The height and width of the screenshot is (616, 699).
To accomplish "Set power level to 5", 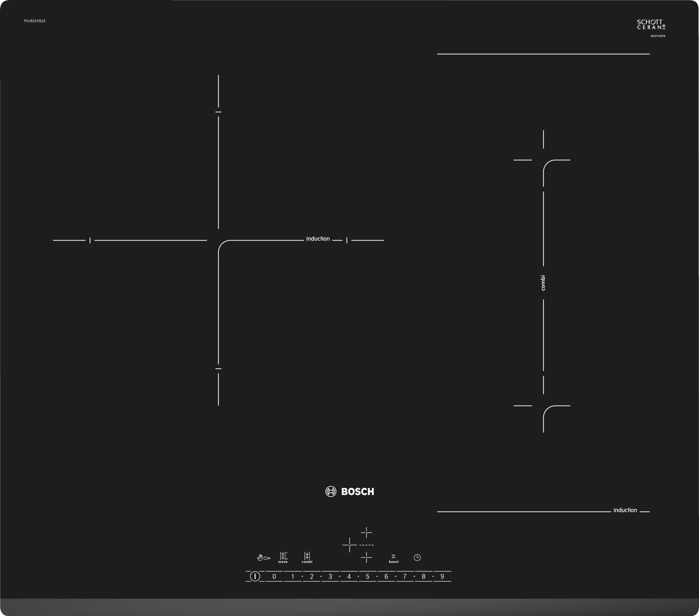I will (x=367, y=577).
